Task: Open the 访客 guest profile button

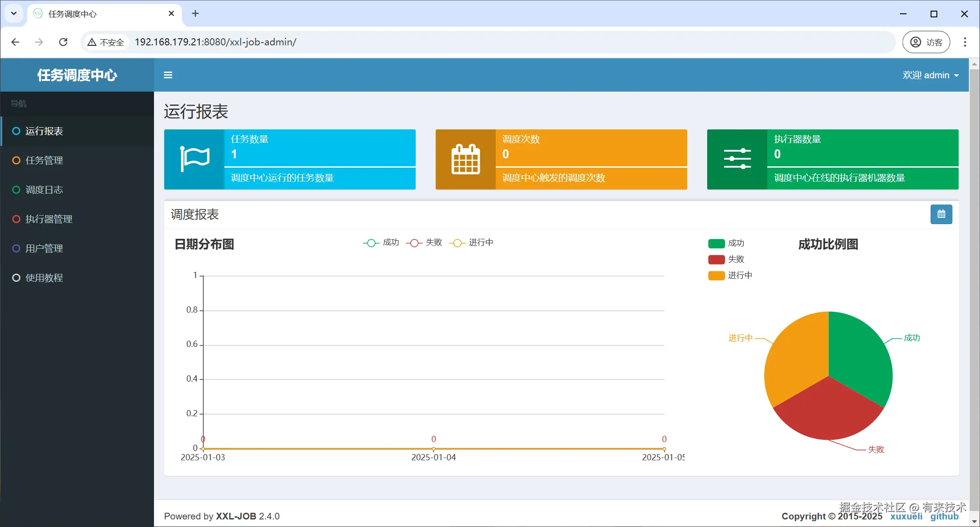Action: click(x=926, y=42)
